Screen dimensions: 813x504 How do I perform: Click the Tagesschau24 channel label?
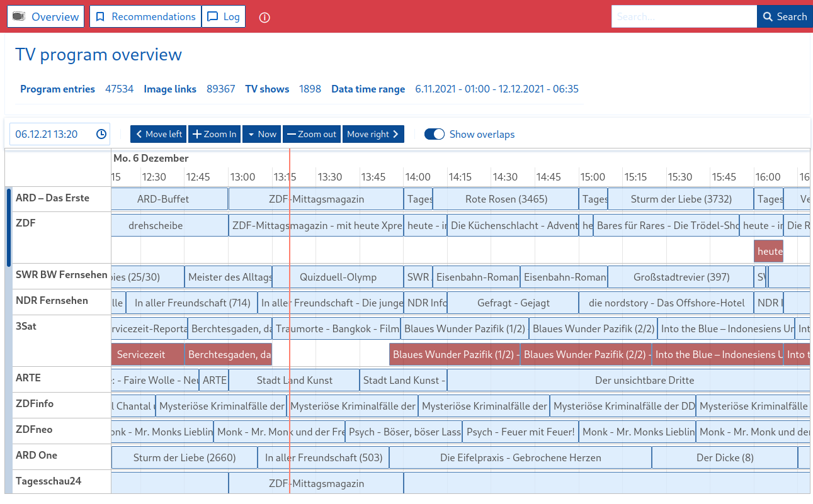pyautogui.click(x=48, y=481)
